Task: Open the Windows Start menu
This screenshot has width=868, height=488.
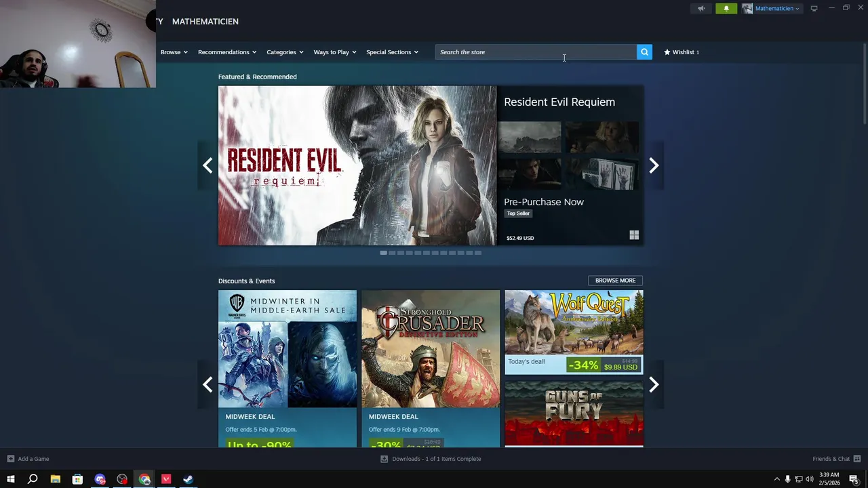Action: (11, 479)
